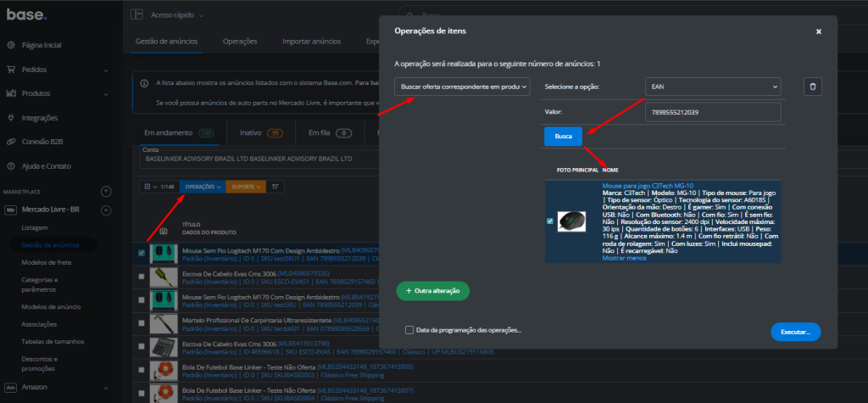The width and height of the screenshot is (868, 403).
Task: Click the base. logo
Action: point(26,14)
